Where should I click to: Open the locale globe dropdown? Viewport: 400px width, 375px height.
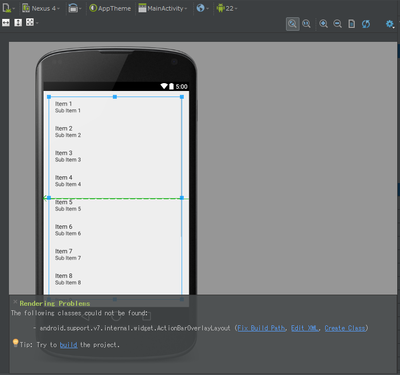(x=202, y=8)
